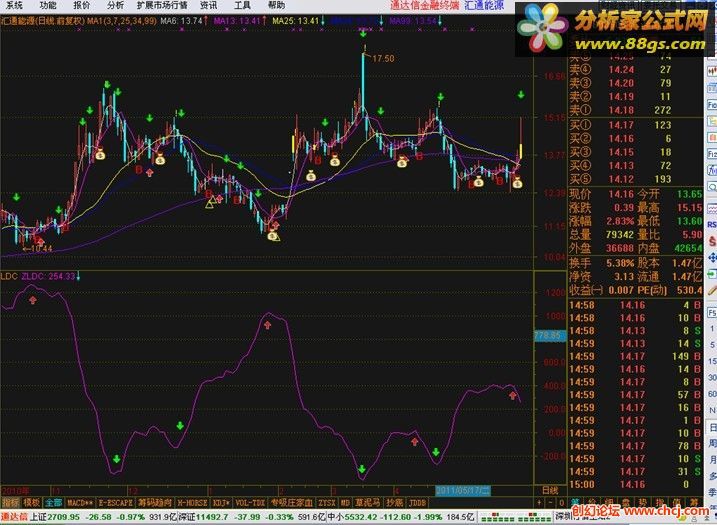Click the magnifier icon in right sidebar
The height and width of the screenshot is (525, 717).
712,187
